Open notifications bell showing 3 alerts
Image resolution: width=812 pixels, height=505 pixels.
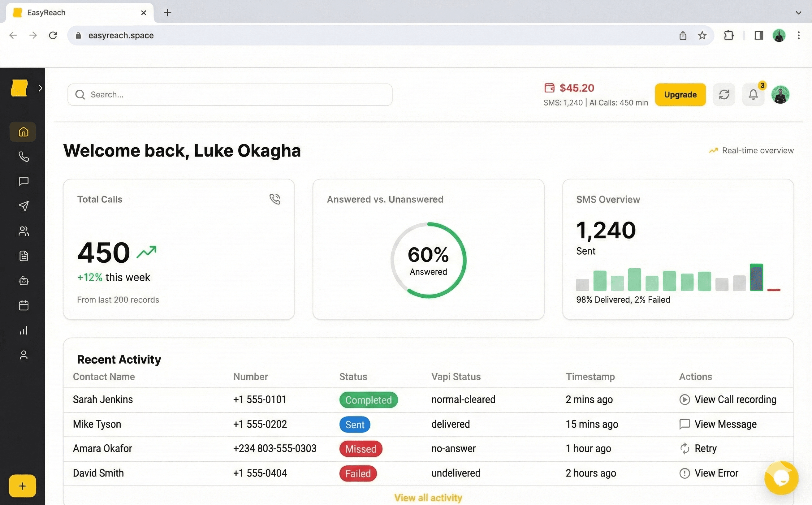click(x=753, y=94)
